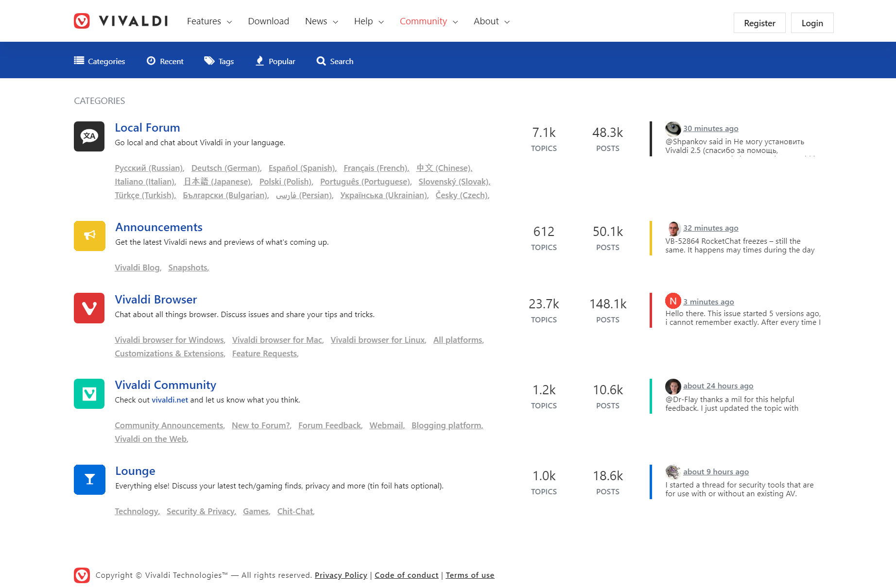
Task: Open the Terms of use footer link
Action: tap(470, 575)
